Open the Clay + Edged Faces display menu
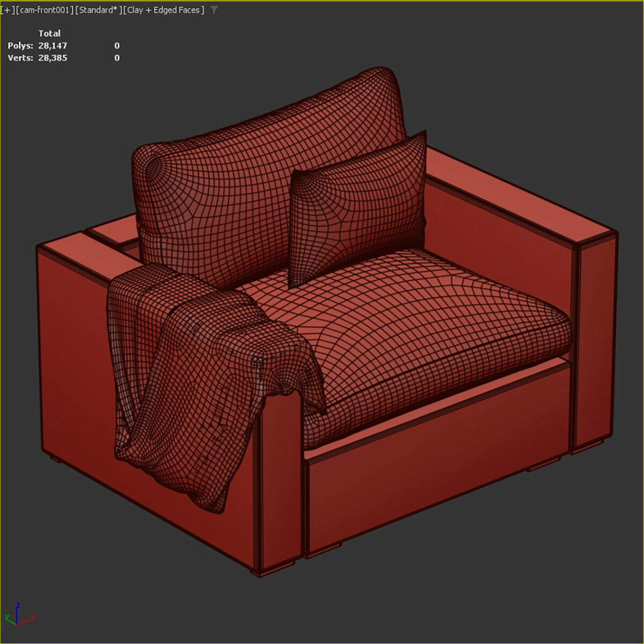Viewport: 644px width, 644px height. (164, 10)
